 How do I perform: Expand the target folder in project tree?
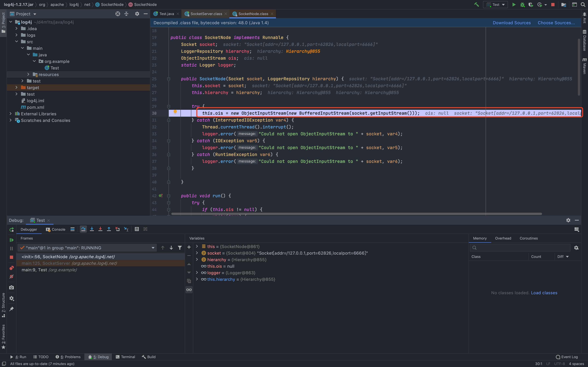[17, 87]
